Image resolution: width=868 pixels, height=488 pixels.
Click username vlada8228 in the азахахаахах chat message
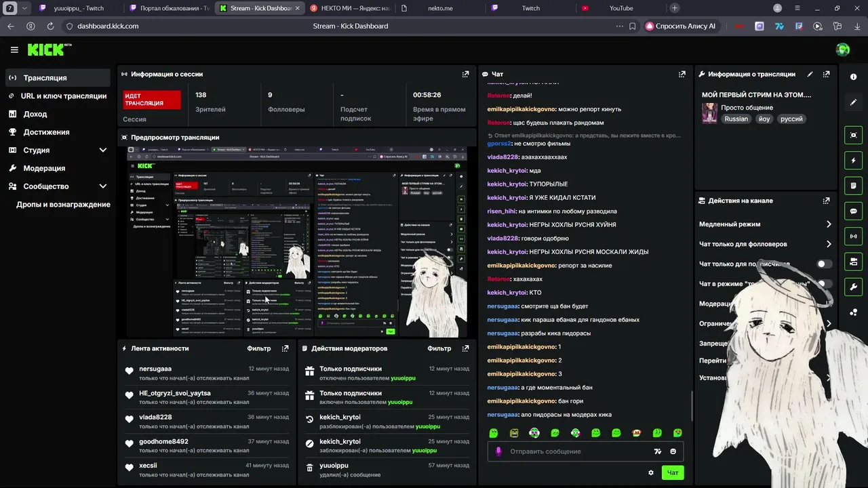pos(502,157)
